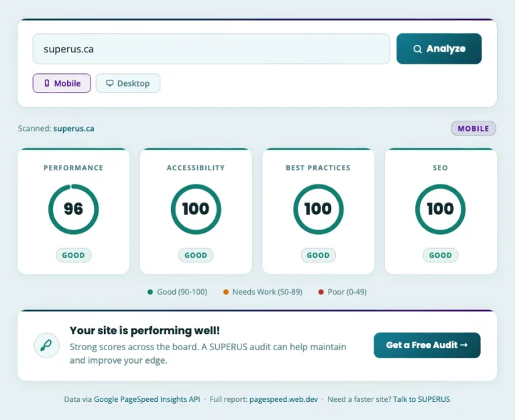Viewport: 515px width, 420px height.
Task: Open the pagespeed.web.dev full report link
Action: point(284,399)
